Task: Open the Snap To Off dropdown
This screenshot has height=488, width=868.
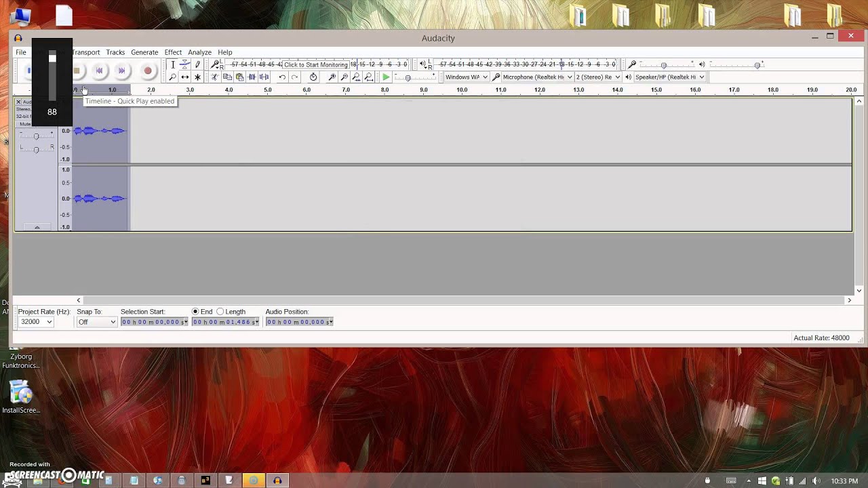Action: tap(96, 322)
